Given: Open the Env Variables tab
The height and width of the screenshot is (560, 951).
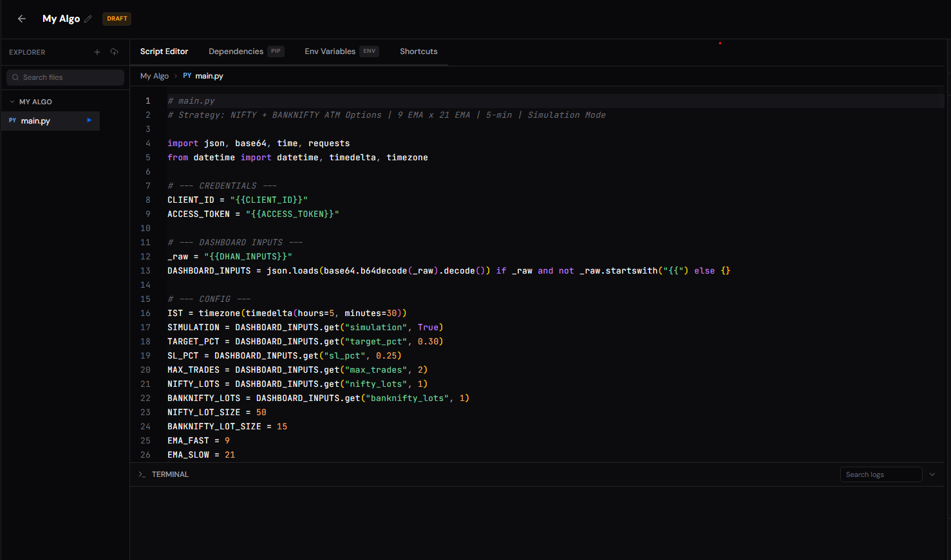Looking at the screenshot, I should point(342,51).
